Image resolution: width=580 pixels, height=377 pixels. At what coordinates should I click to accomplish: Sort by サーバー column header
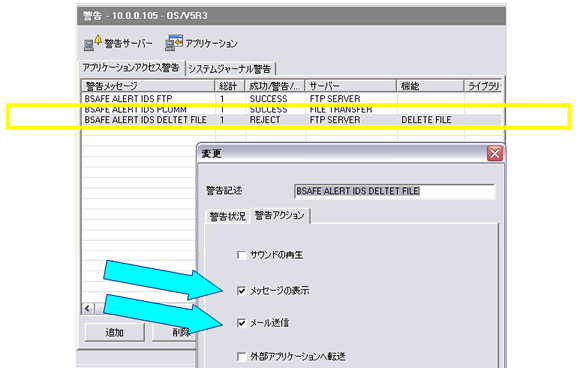coord(351,86)
